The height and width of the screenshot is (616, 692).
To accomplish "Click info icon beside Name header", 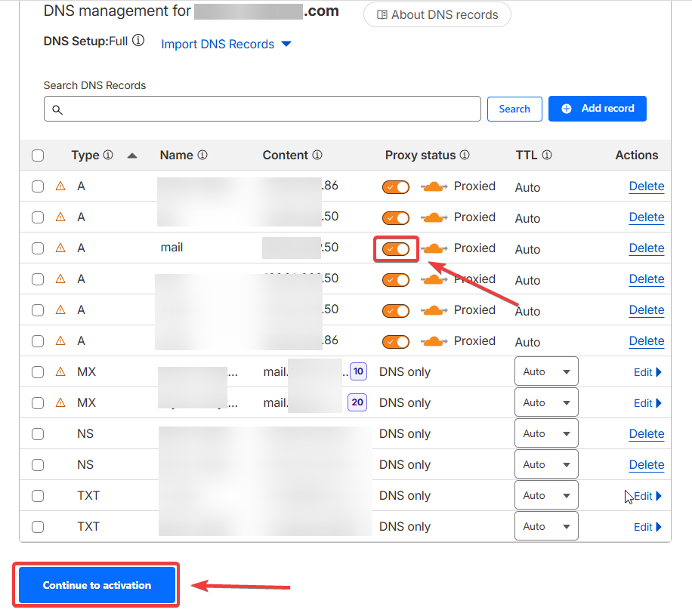I will (202, 155).
